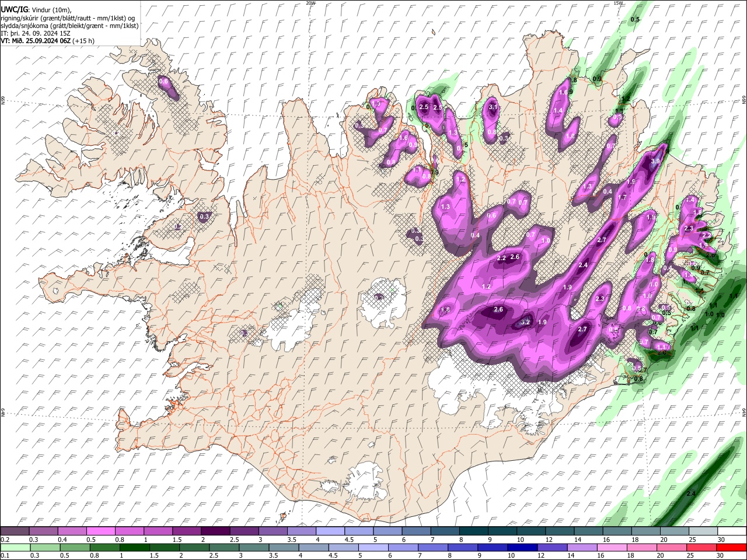
Task: Click the 'UWC/IG' title in the header box
Action: [14, 10]
